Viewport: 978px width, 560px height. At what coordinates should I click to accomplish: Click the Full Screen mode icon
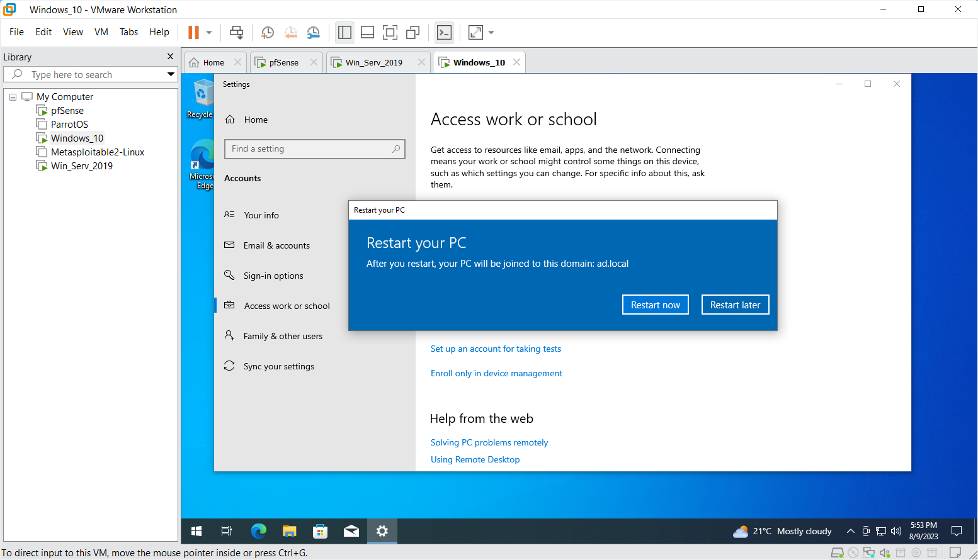click(x=390, y=32)
